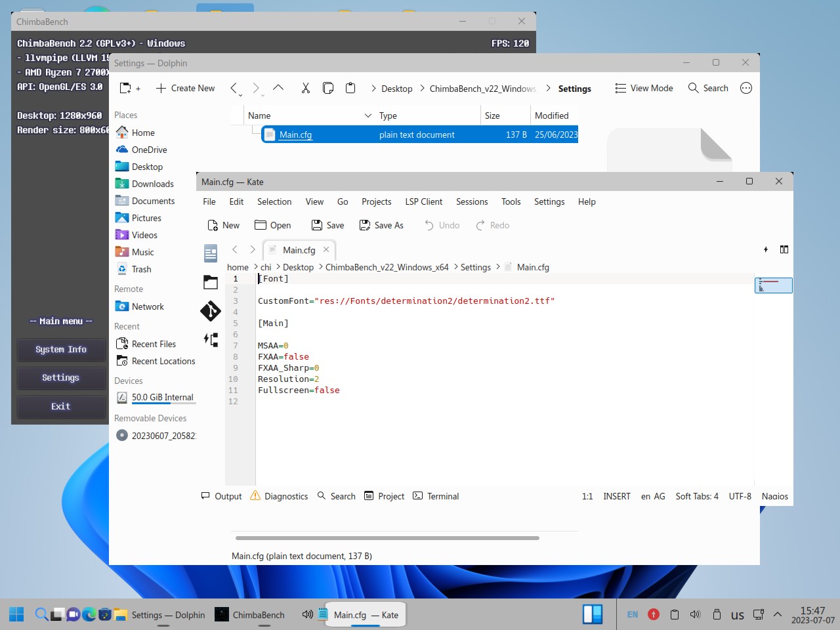Viewport: 840px width, 630px height.
Task: Open Kate Git sidebar panel
Action: point(211,311)
